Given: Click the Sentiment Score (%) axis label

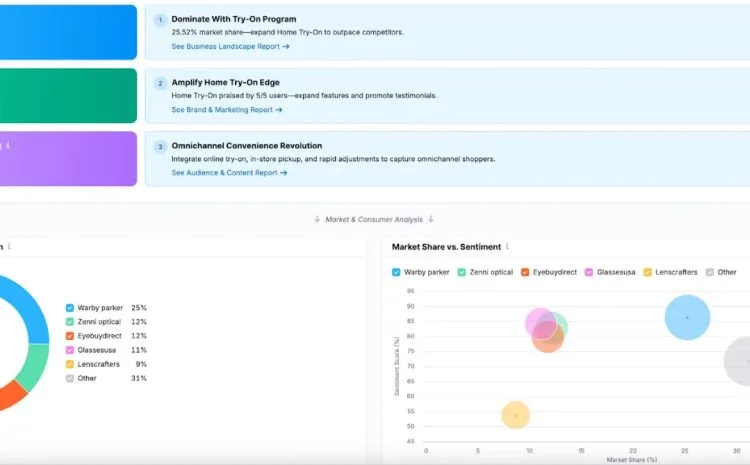Looking at the screenshot, I should [x=397, y=366].
